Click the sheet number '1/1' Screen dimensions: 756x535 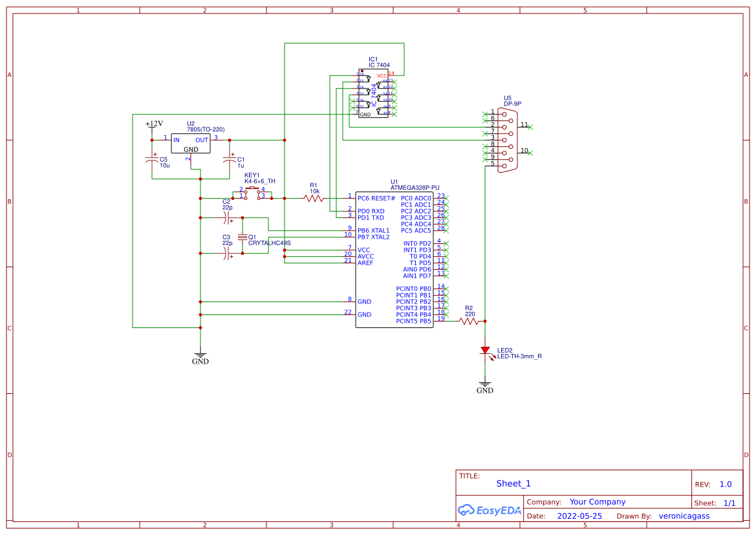pos(729,503)
